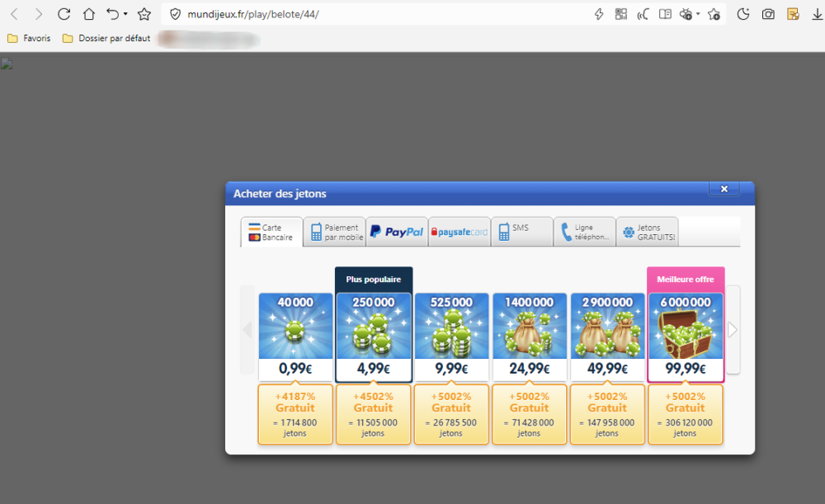825x504 pixels.
Task: Click the mundijeux.fr address bar
Action: tap(371, 14)
